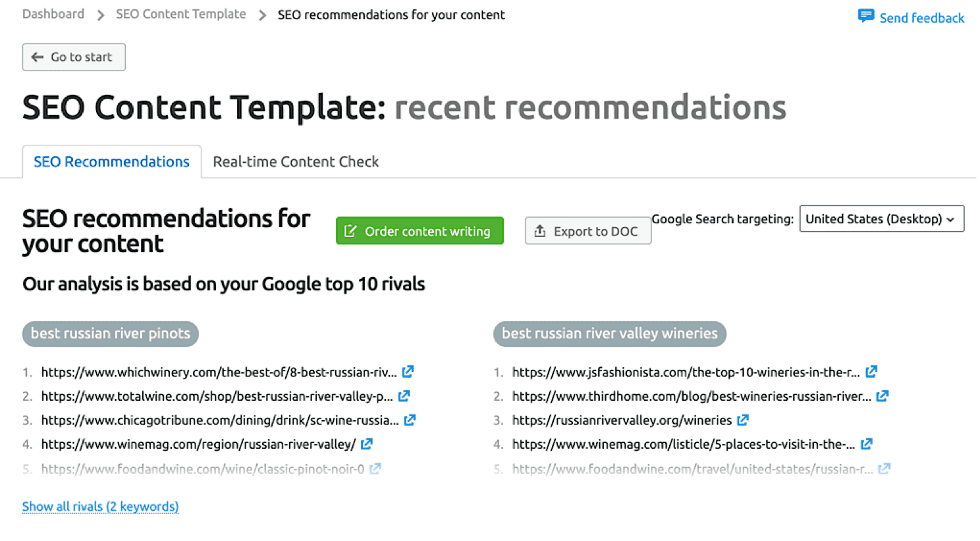Screen dimensions: 980x541
Task: Open the United States (Desktop) targeting dropdown
Action: click(881, 219)
